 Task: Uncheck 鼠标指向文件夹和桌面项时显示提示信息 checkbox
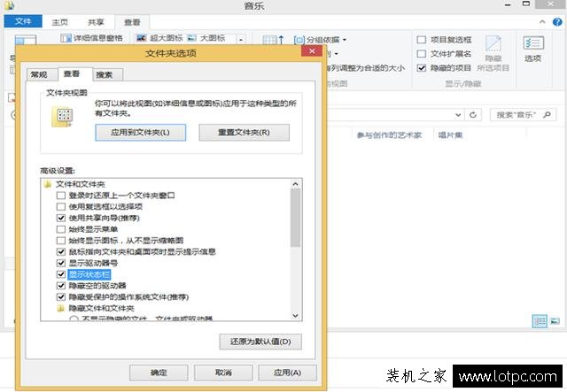[61, 252]
